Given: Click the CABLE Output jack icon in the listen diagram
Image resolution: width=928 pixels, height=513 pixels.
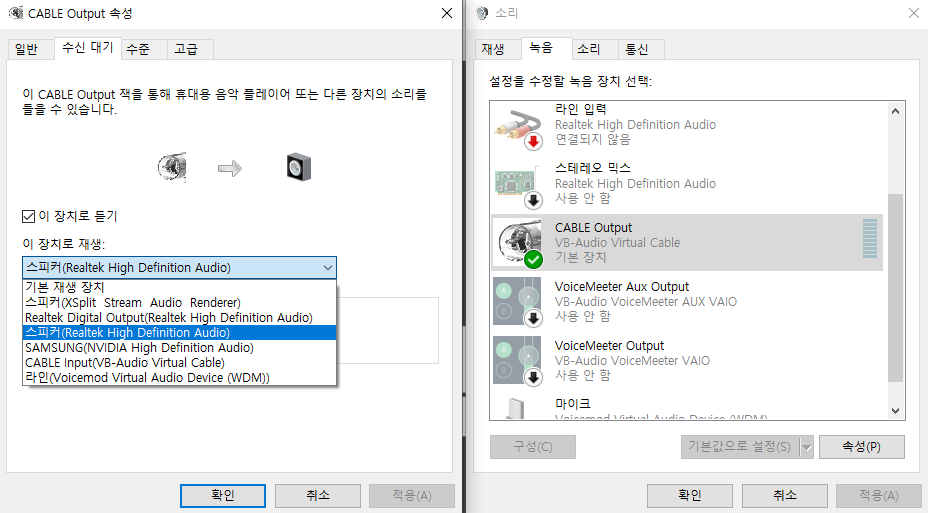Looking at the screenshot, I should 172,167.
